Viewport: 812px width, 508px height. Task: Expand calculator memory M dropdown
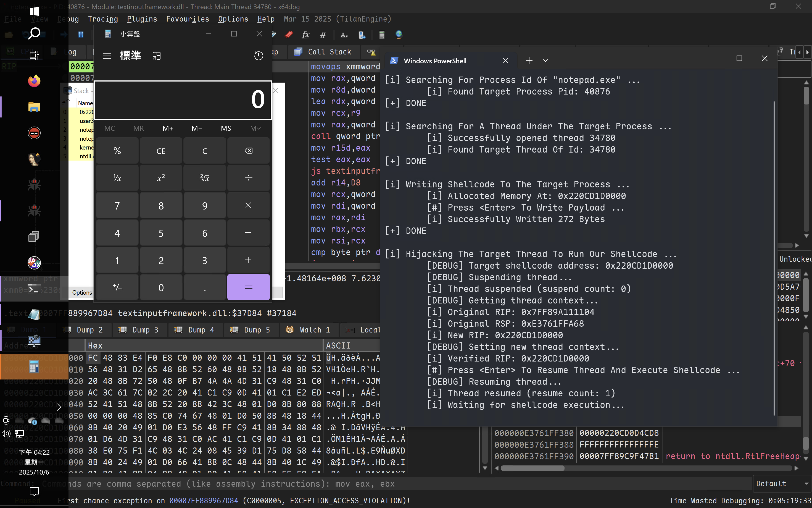tap(255, 128)
